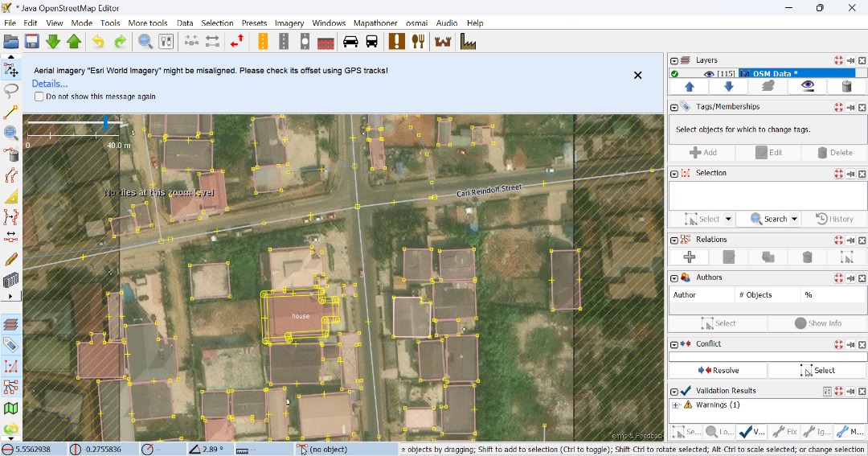The width and height of the screenshot is (868, 456).
Task: Toggle the Relations panel button in the left sidebar
Action: pos(10,388)
